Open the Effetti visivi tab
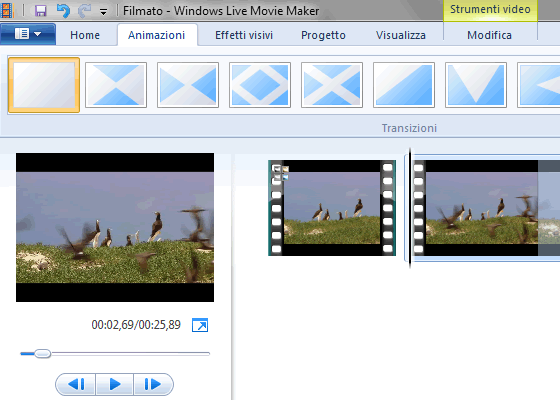The image size is (560, 400). tap(244, 35)
